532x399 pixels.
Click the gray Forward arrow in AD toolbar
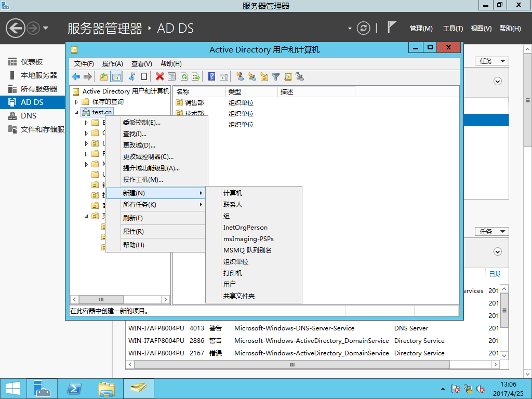pyautogui.click(x=87, y=77)
